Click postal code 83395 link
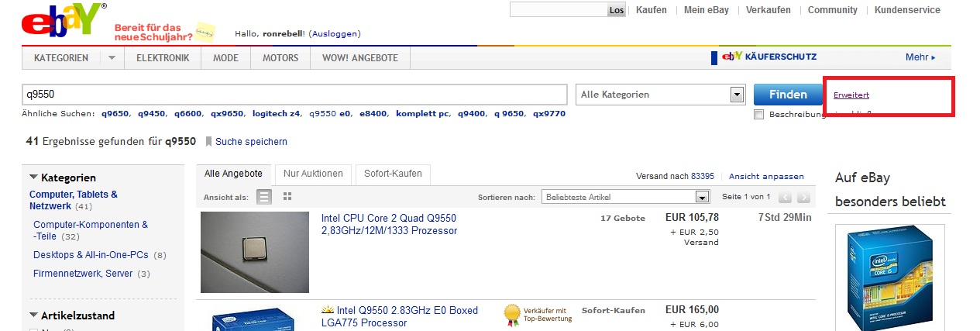 pyautogui.click(x=703, y=176)
